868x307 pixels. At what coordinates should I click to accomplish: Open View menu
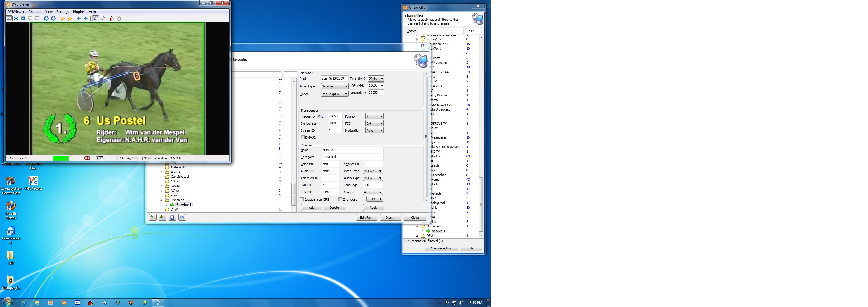[x=49, y=11]
